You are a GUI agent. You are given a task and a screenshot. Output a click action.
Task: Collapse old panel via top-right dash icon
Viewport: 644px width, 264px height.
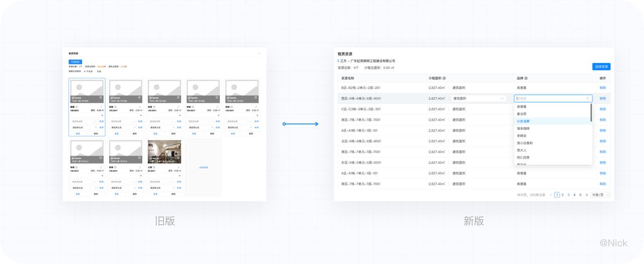pos(259,53)
